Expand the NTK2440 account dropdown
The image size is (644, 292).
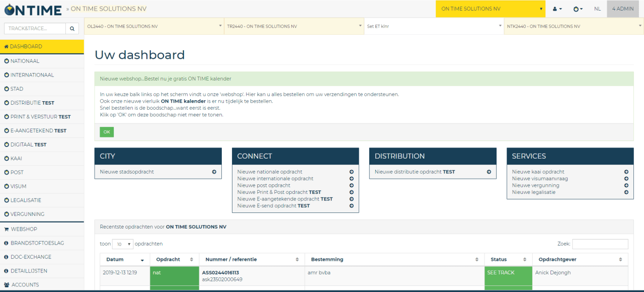[574, 26]
